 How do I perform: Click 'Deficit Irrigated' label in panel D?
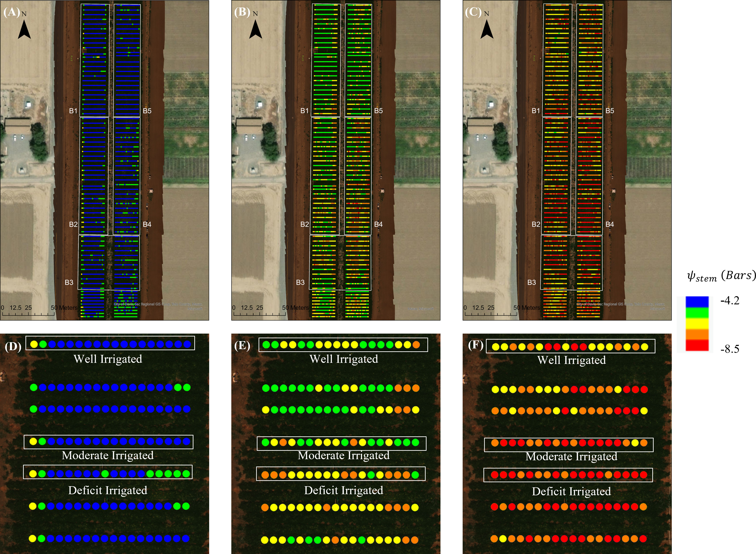(x=108, y=491)
